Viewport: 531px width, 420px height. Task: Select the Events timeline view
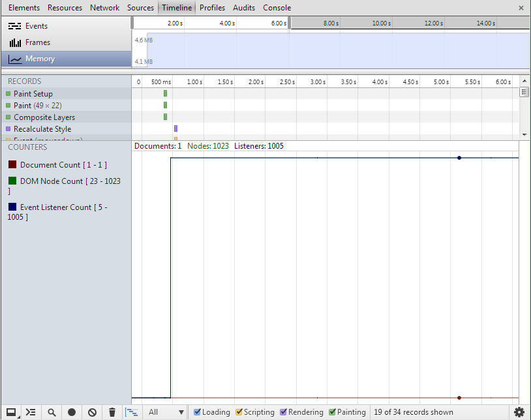click(x=67, y=26)
